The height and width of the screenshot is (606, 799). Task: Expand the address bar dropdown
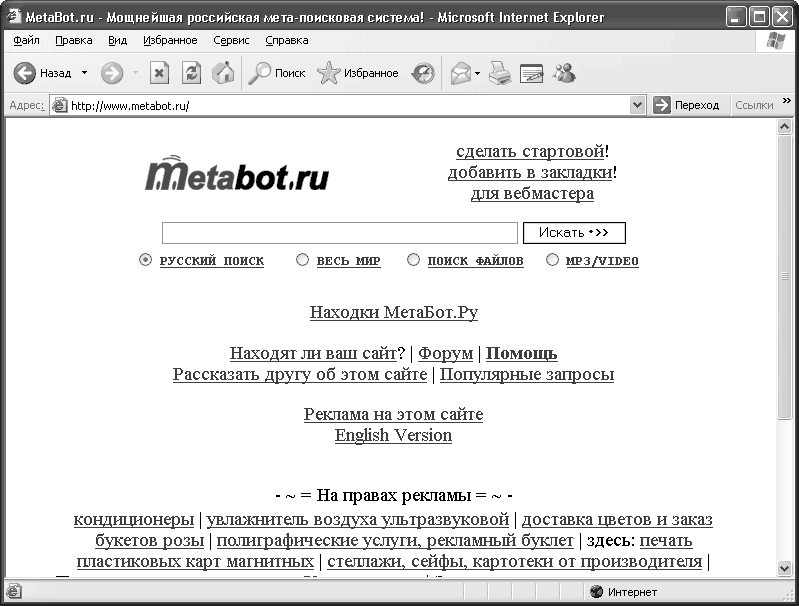637,105
